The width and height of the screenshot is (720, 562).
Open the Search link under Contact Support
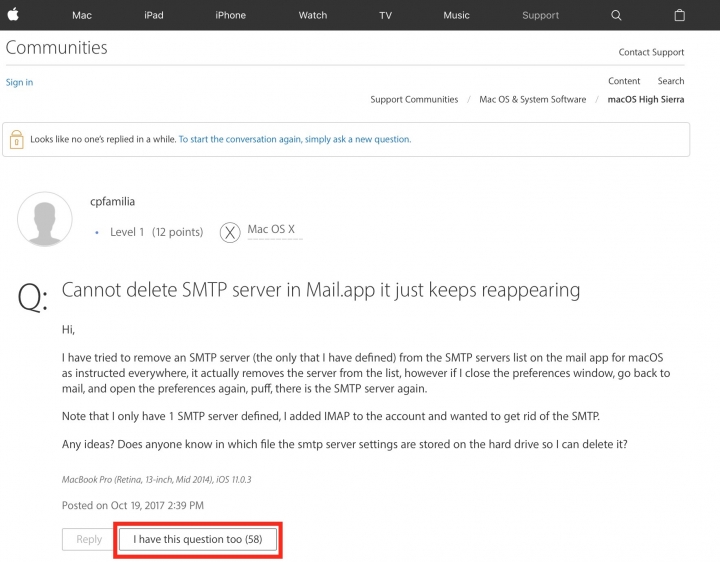(671, 81)
